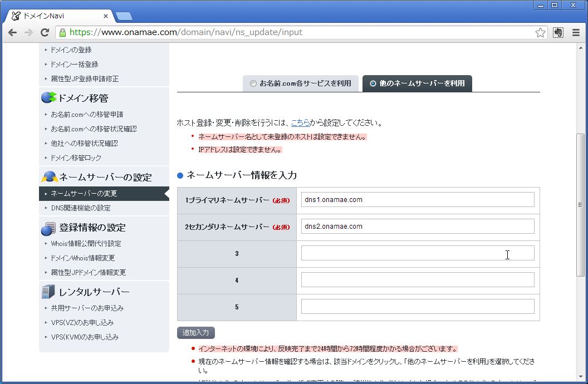Image resolution: width=588 pixels, height=384 pixels.
Task: Click the 登録情報の設定 section icon
Action: point(48,228)
